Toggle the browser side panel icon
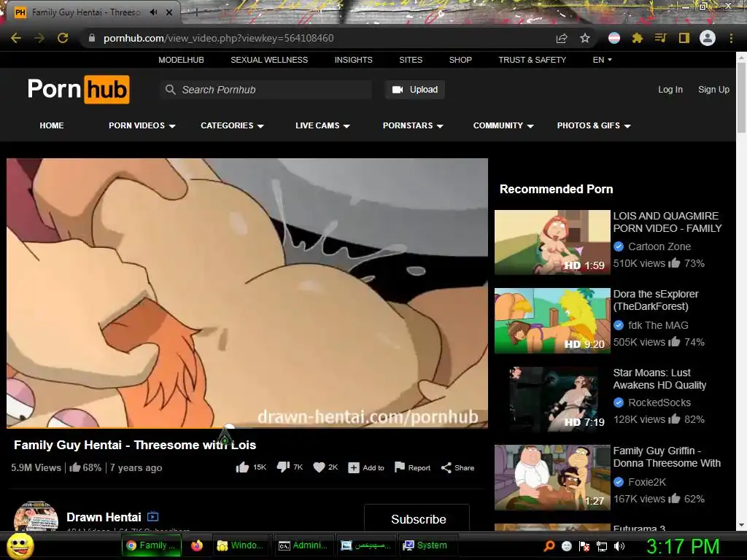The image size is (747, 560). pyautogui.click(x=684, y=38)
